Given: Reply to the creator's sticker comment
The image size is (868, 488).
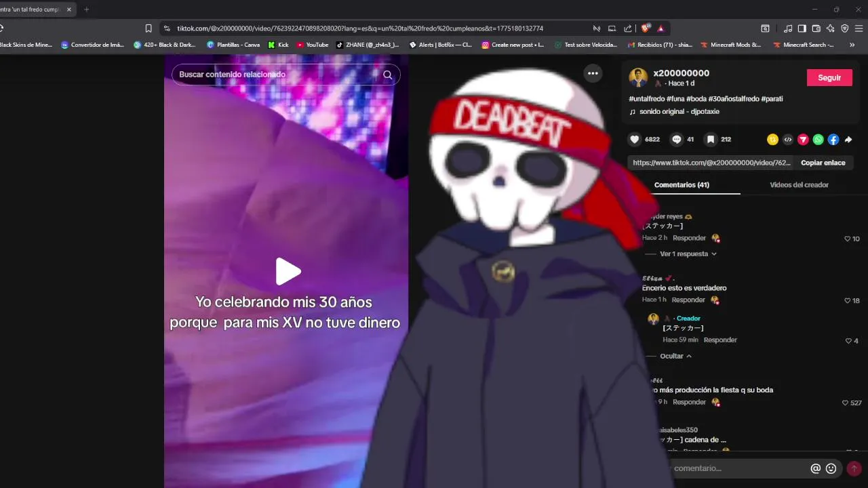Looking at the screenshot, I should [720, 340].
